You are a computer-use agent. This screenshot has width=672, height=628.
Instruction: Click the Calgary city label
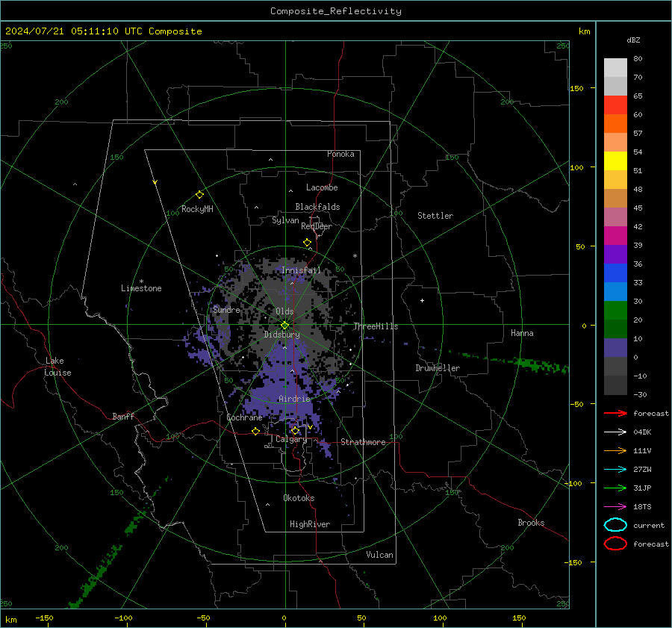(x=291, y=439)
